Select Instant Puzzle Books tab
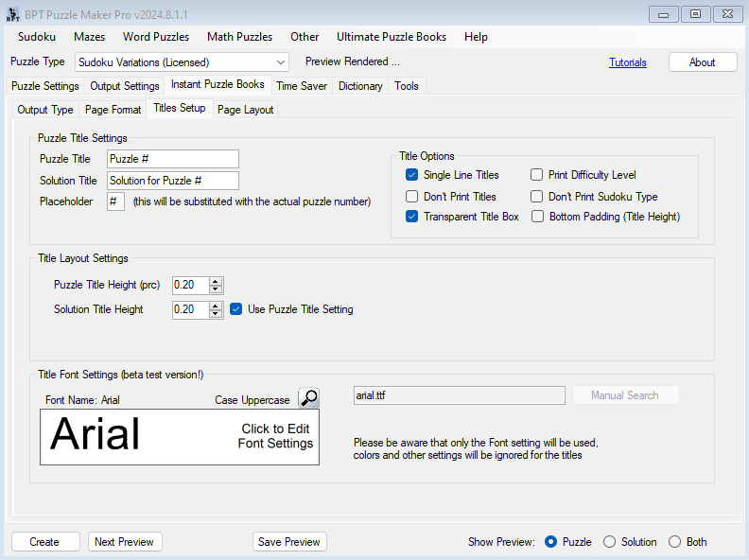The width and height of the screenshot is (749, 560). tap(218, 84)
